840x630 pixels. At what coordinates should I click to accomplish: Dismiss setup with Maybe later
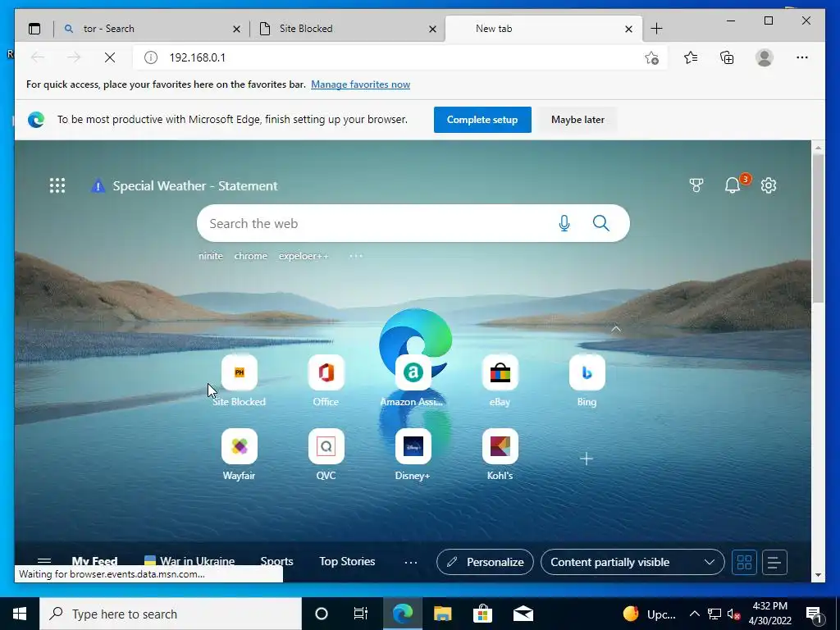point(577,120)
